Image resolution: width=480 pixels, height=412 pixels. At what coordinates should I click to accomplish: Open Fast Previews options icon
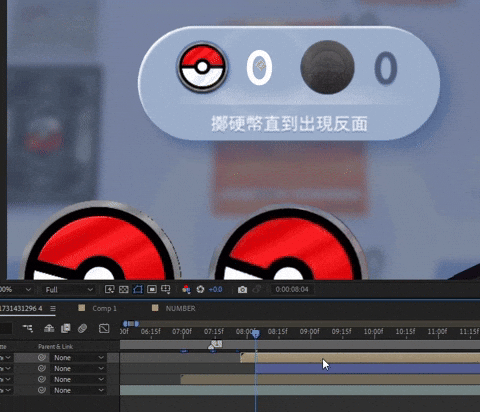(x=110, y=289)
